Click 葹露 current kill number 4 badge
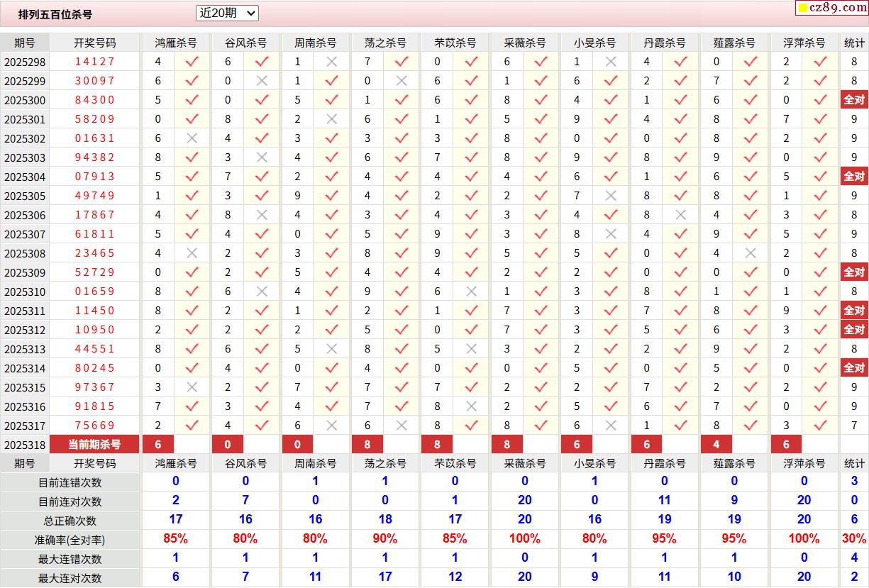869x588 pixels. point(716,445)
